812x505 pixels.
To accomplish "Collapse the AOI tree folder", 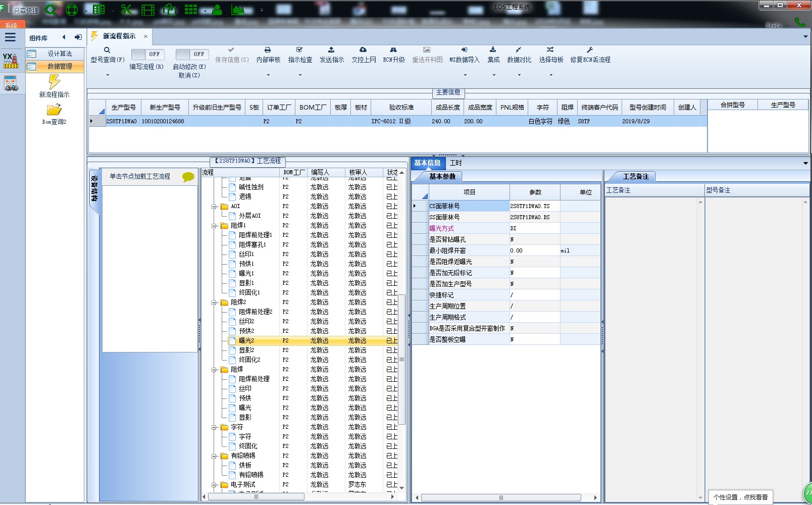I will pyautogui.click(x=214, y=207).
